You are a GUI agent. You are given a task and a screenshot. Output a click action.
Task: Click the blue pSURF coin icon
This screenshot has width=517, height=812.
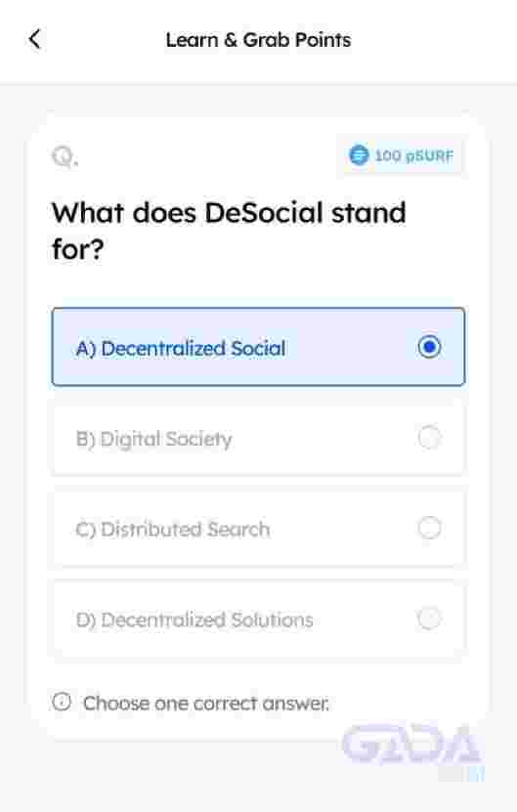tap(359, 154)
